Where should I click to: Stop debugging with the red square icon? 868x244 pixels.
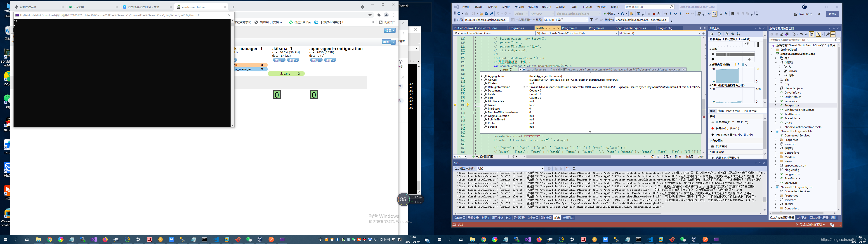point(654,14)
